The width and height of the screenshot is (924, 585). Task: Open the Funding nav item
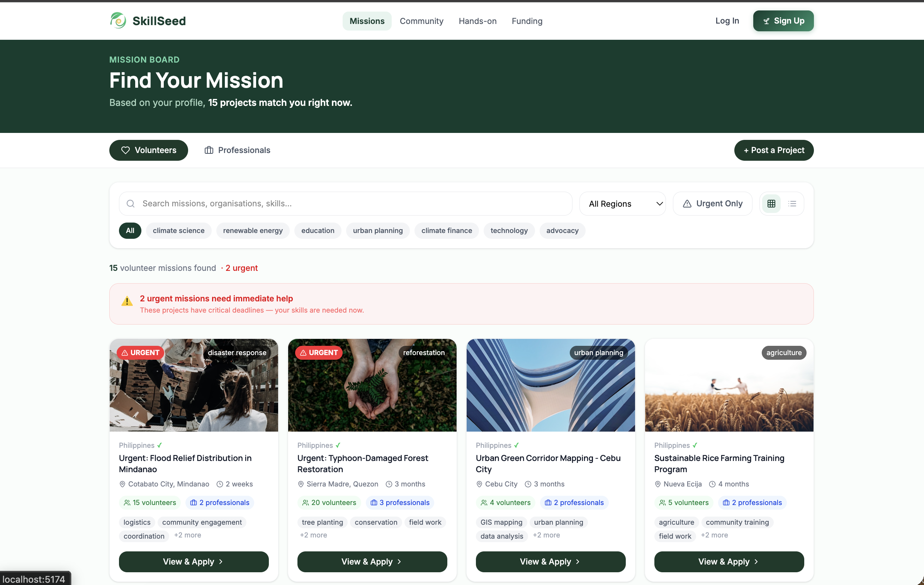click(527, 21)
